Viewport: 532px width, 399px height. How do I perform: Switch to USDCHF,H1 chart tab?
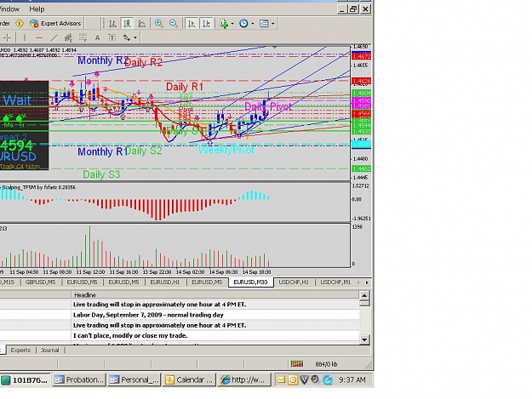pos(294,282)
